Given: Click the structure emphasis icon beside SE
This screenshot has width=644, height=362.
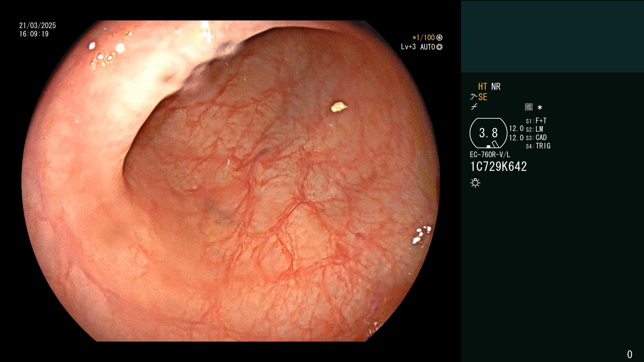Looking at the screenshot, I should pos(474,97).
